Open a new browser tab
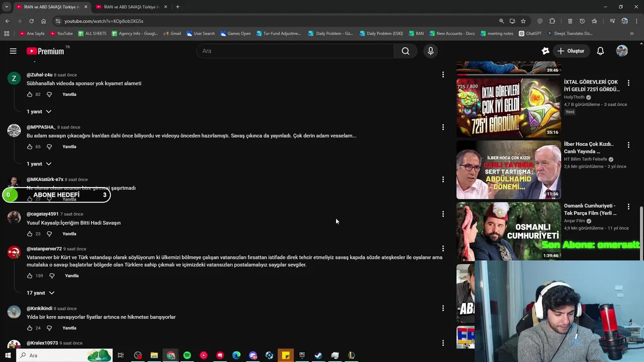This screenshot has height=362, width=644. click(x=178, y=7)
